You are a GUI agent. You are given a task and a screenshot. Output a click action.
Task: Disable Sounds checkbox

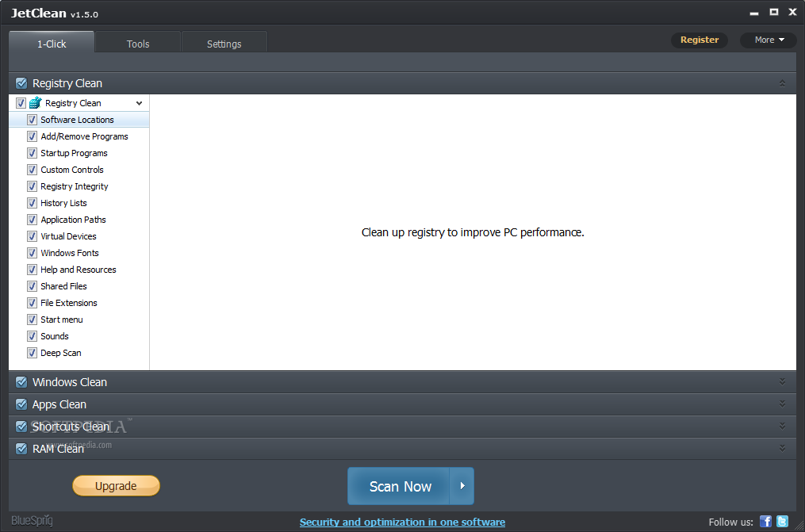[x=32, y=336]
